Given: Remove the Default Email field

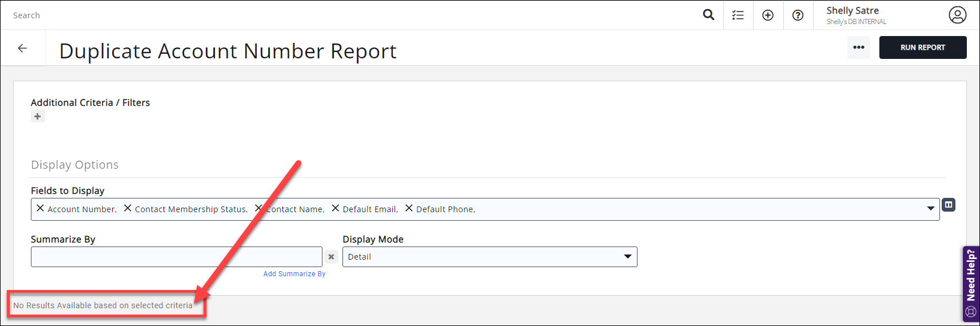Looking at the screenshot, I should click(336, 208).
